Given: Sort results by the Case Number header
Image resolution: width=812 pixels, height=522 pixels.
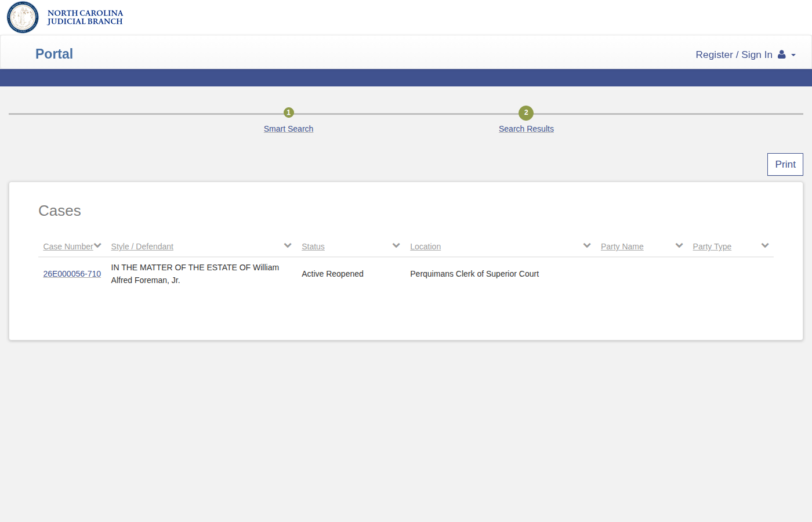Looking at the screenshot, I should 68,246.
